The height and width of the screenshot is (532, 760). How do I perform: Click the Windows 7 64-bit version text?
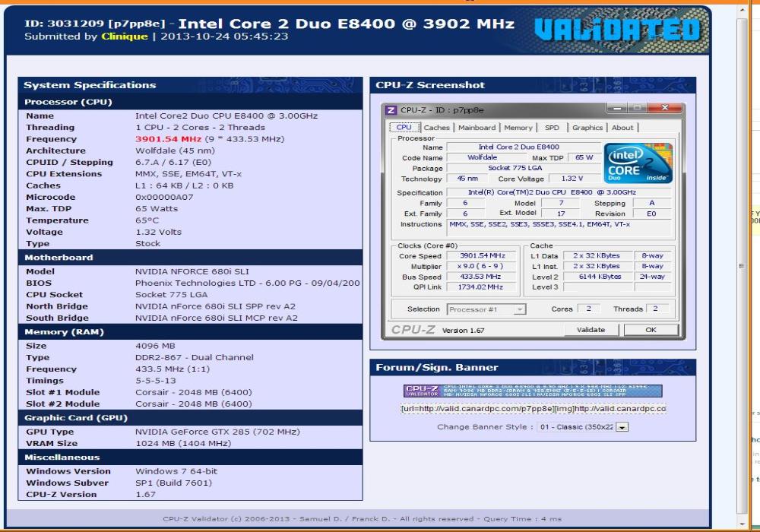[176, 471]
